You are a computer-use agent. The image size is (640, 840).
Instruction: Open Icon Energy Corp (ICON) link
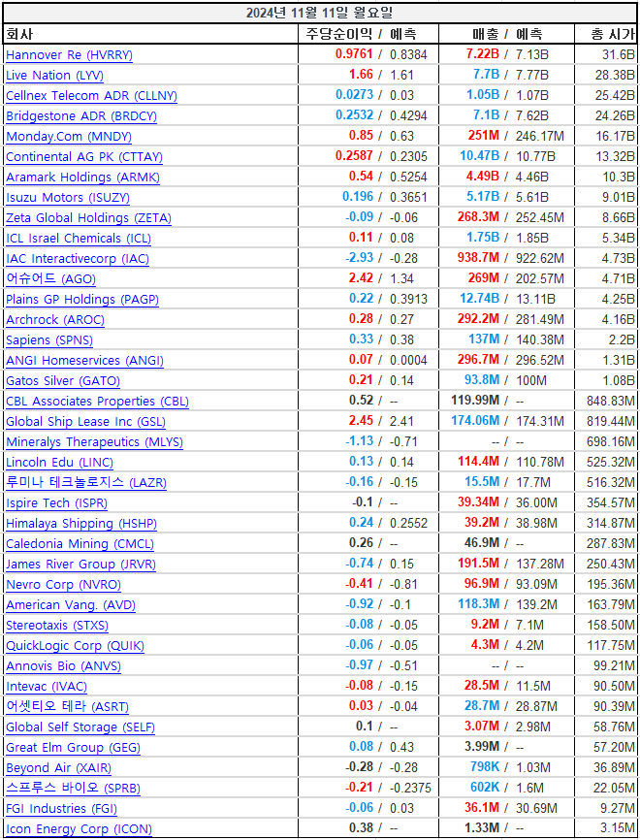[79, 828]
